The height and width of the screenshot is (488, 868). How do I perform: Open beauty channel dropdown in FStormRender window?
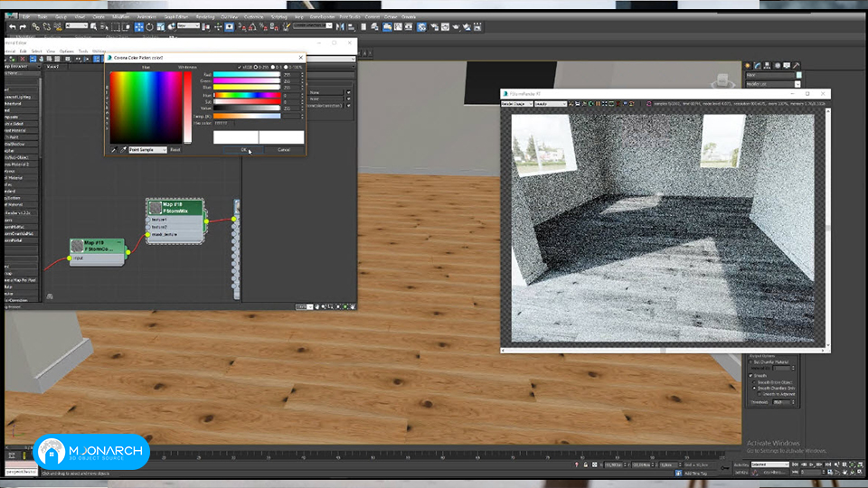click(x=550, y=103)
